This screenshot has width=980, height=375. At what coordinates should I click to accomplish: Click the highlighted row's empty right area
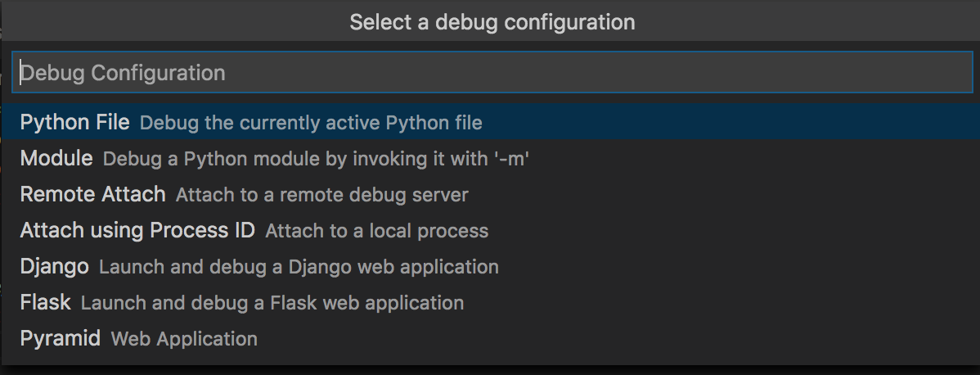tap(736, 123)
